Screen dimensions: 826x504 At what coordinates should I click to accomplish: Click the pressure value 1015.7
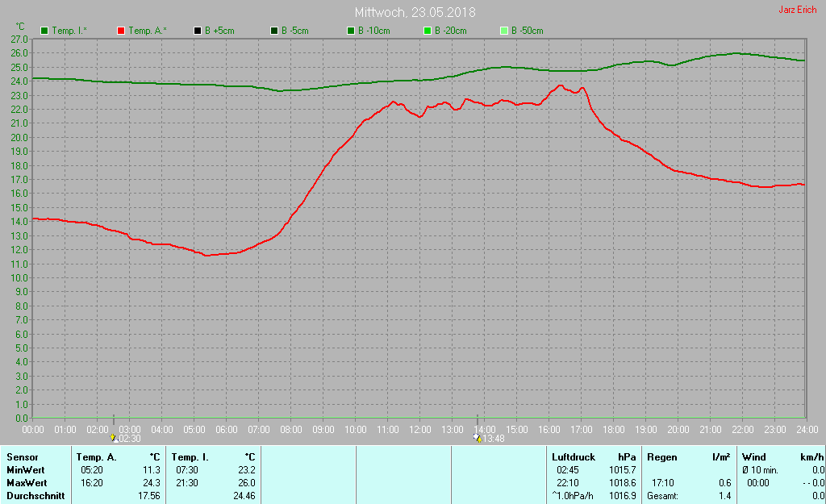coord(623,470)
